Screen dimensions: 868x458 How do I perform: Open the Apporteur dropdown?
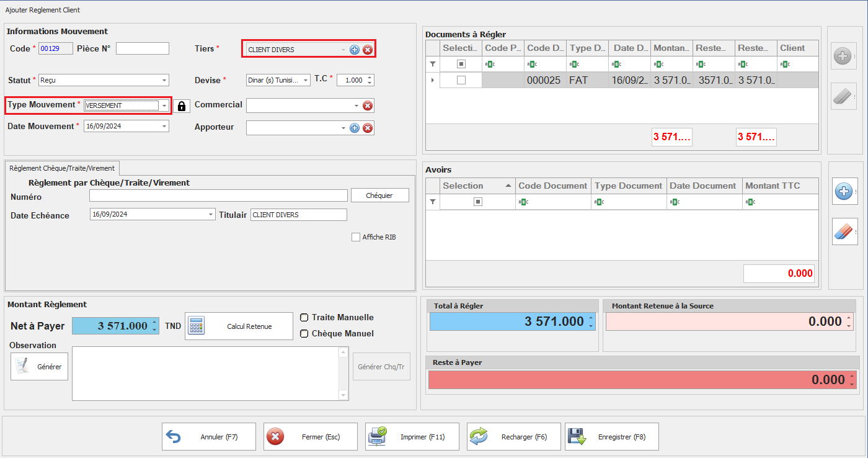coord(343,128)
